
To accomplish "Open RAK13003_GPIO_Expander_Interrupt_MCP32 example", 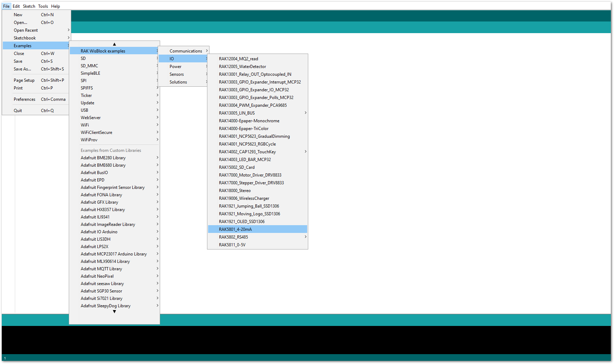I will (x=257, y=82).
